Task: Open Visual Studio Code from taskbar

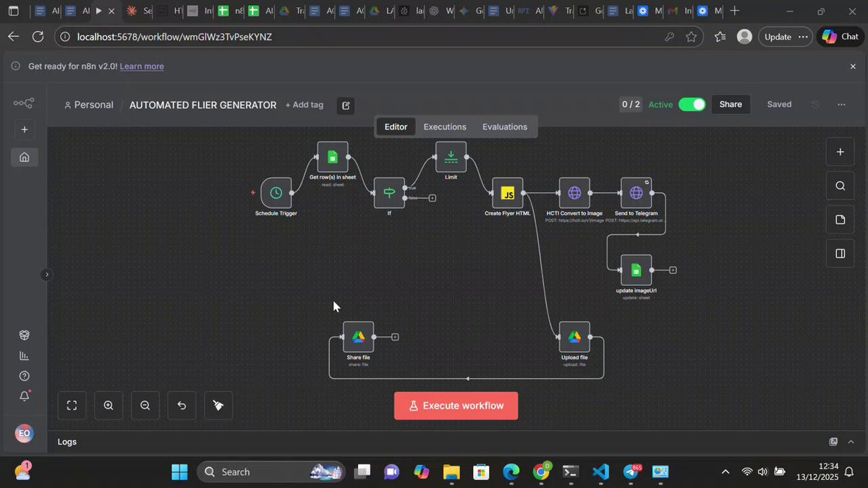Action: pos(600,471)
